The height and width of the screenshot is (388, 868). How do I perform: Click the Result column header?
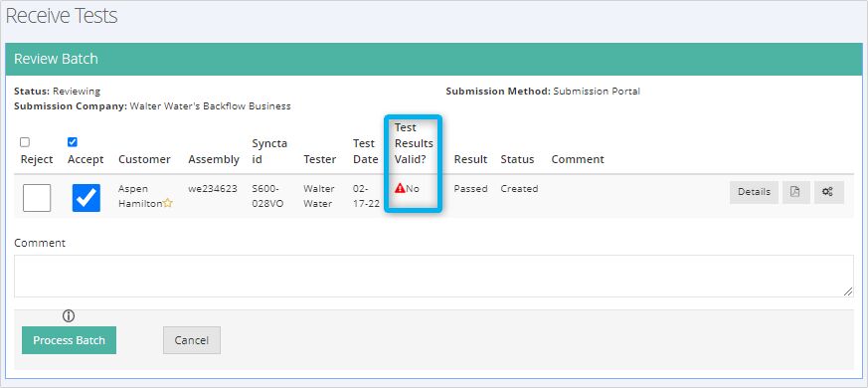coord(470,159)
